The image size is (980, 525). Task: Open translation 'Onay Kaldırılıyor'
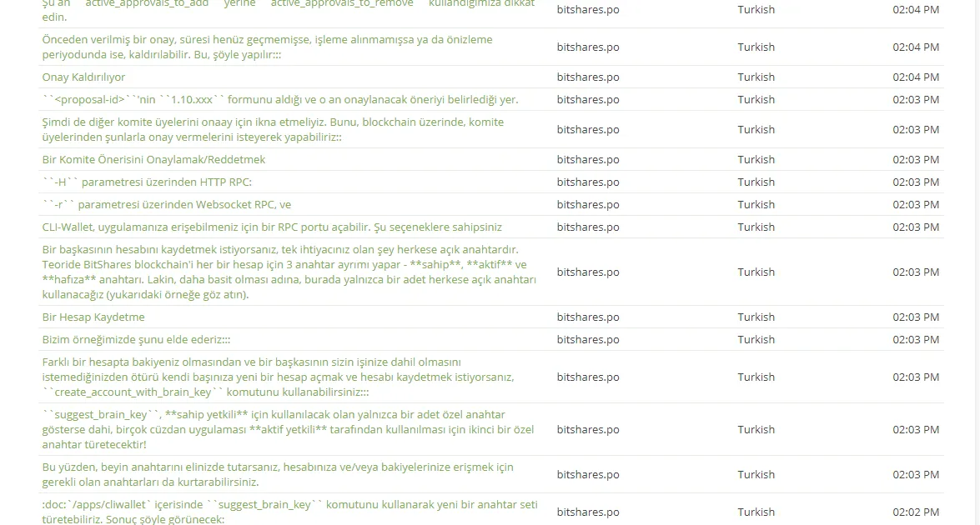pyautogui.click(x=83, y=77)
